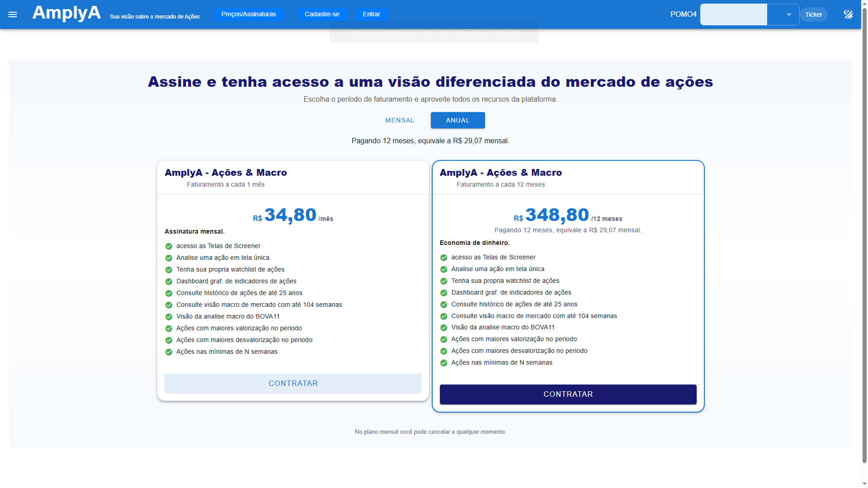Viewport: 868px width, 488px height.
Task: Click check icon beside annual 'Ações com maiores desvalorização'
Action: click(443, 351)
